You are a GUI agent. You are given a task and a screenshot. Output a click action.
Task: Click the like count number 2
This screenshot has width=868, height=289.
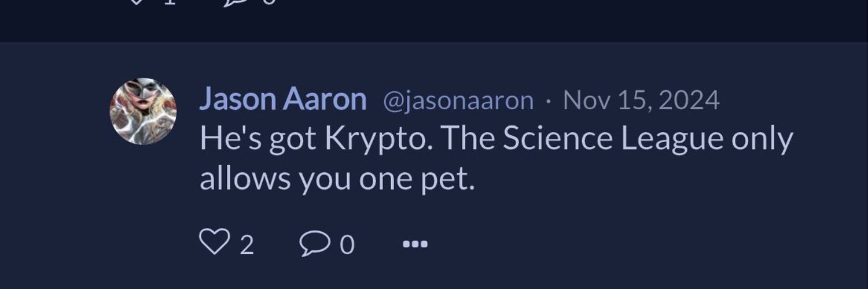click(x=247, y=245)
